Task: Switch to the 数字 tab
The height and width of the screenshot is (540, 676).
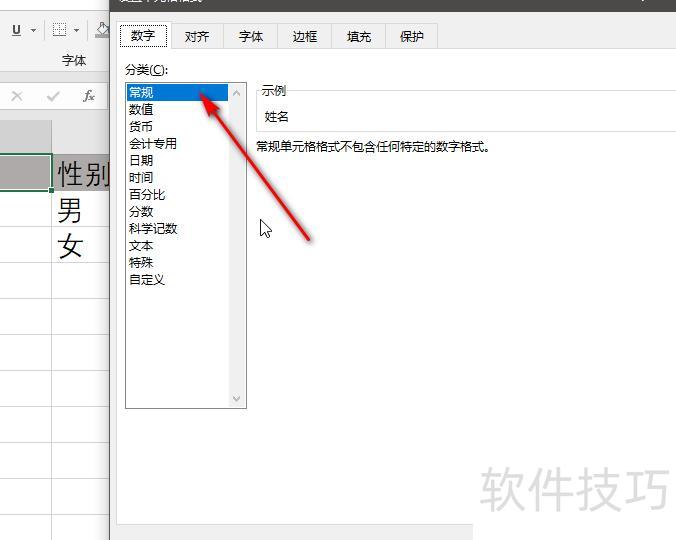Action: click(144, 36)
